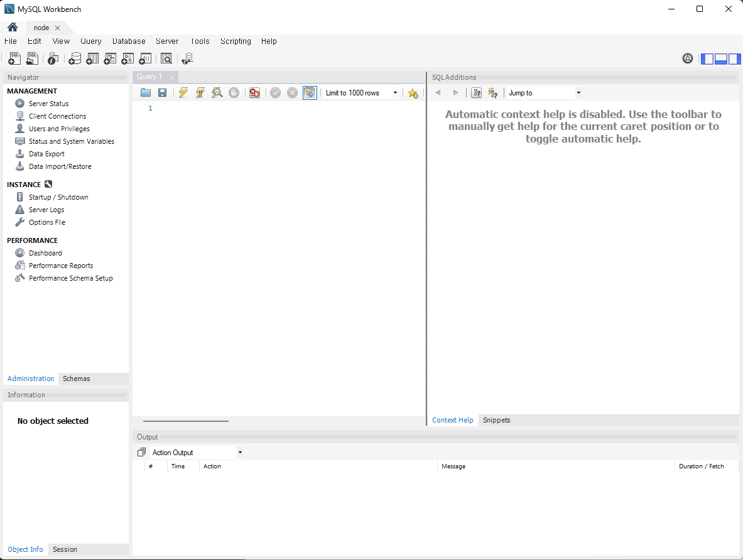Screen dimensions: 743x560
Task: Open the Query menu
Action: [x=91, y=41]
